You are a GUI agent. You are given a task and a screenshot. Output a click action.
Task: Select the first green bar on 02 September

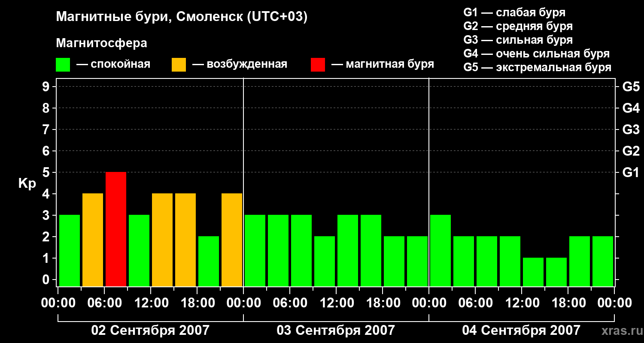click(70, 251)
